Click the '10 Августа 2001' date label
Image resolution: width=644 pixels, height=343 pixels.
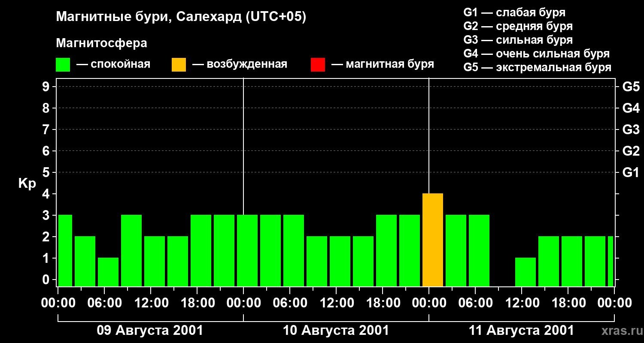coord(336,331)
